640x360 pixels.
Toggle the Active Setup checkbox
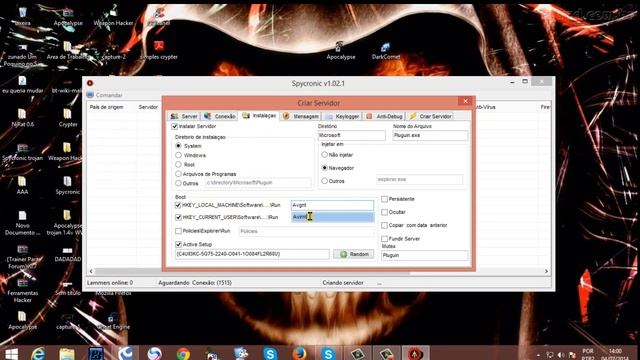(178, 244)
